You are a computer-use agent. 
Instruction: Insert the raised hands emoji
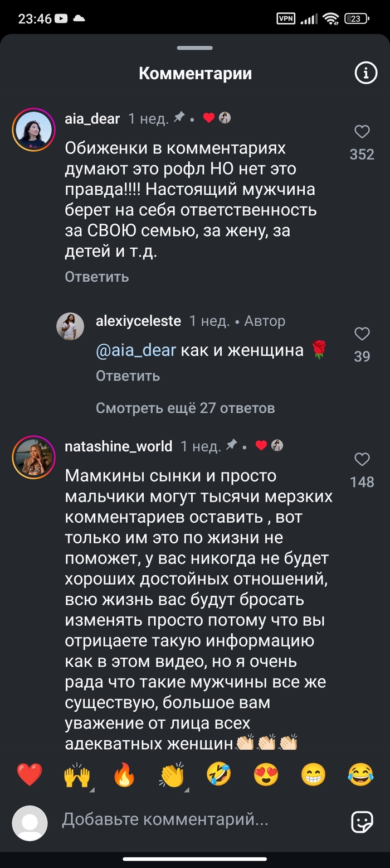coord(77,775)
